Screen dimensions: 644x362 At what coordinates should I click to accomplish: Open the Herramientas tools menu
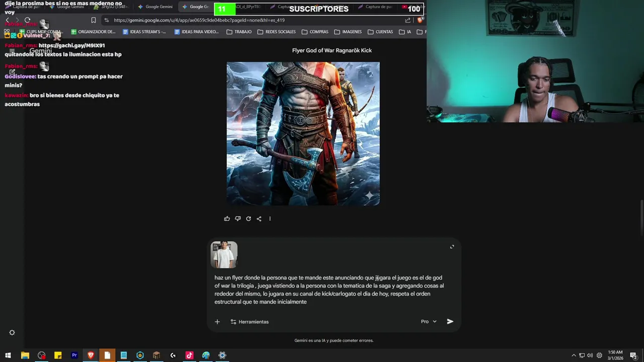(250, 322)
